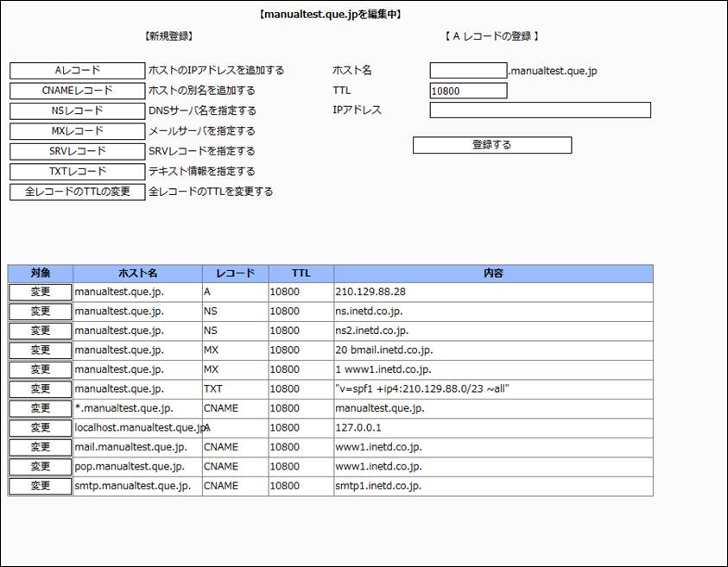Submit the form with 登録する
This screenshot has height=567, width=728.
(x=492, y=145)
